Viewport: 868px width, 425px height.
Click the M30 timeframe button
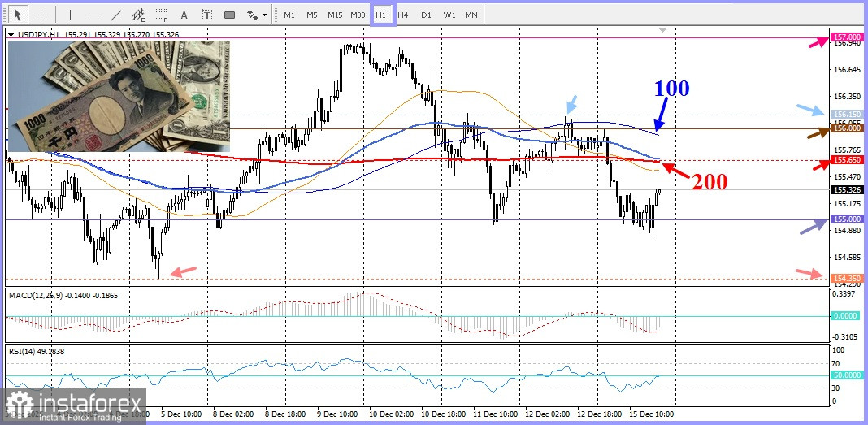tap(358, 15)
